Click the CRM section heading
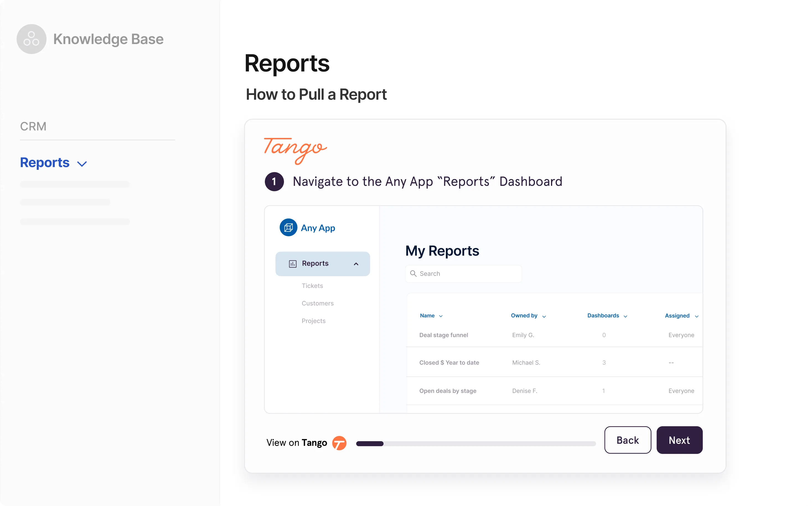The image size is (812, 506). point(33,127)
